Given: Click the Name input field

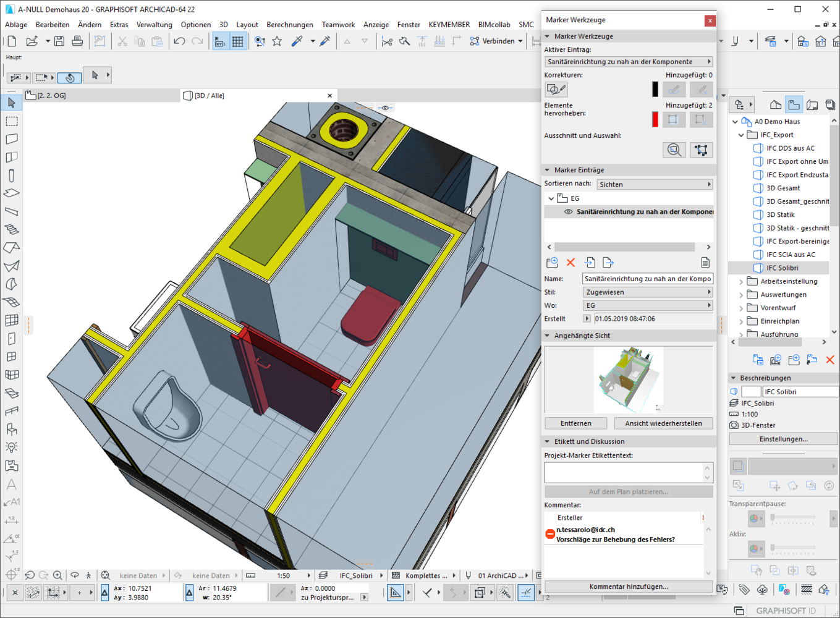Looking at the screenshot, I should [x=648, y=279].
